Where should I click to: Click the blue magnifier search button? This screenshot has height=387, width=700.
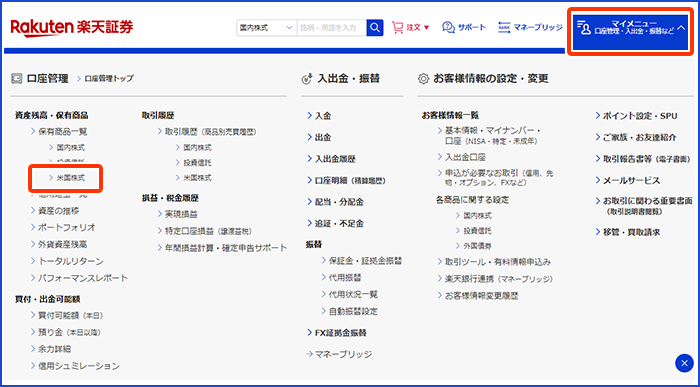point(375,28)
